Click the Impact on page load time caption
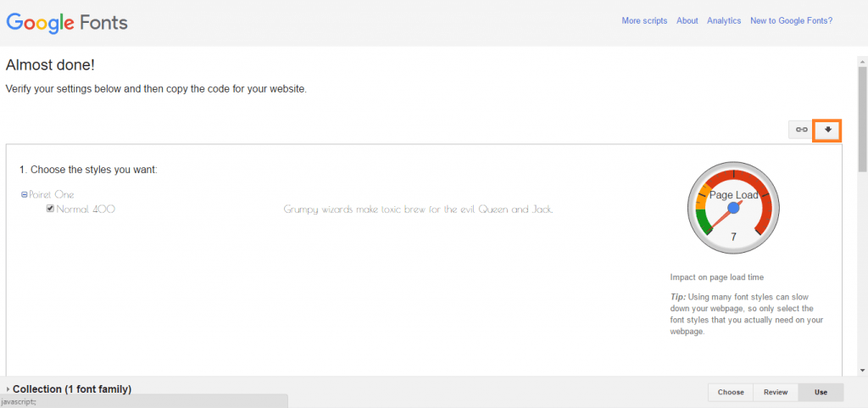This screenshot has width=868, height=408. pos(717,277)
